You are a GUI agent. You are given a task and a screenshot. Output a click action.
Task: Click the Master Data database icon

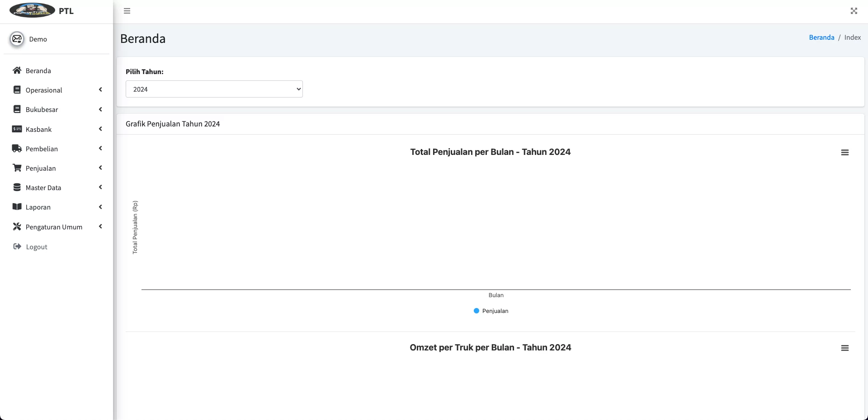[17, 187]
